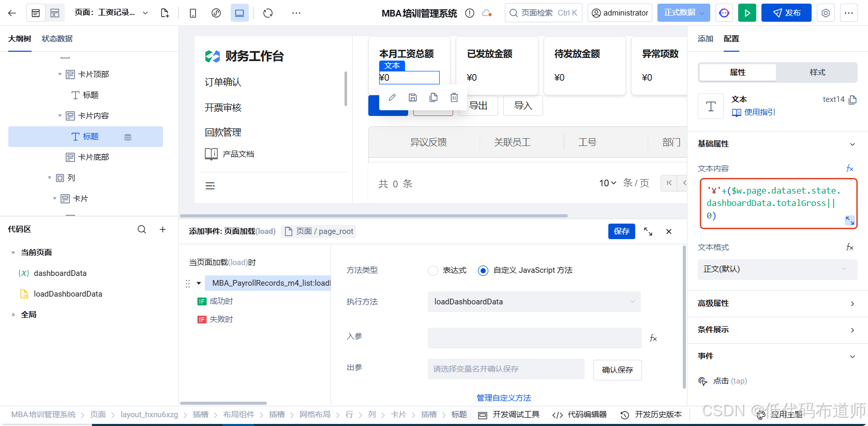Image resolution: width=868 pixels, height=426 pixels.
Task: Expand the 全局 code group
Action: (13, 315)
